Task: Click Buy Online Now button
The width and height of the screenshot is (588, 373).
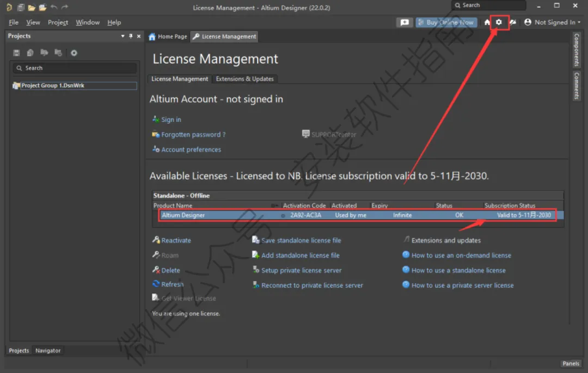Action: (446, 22)
